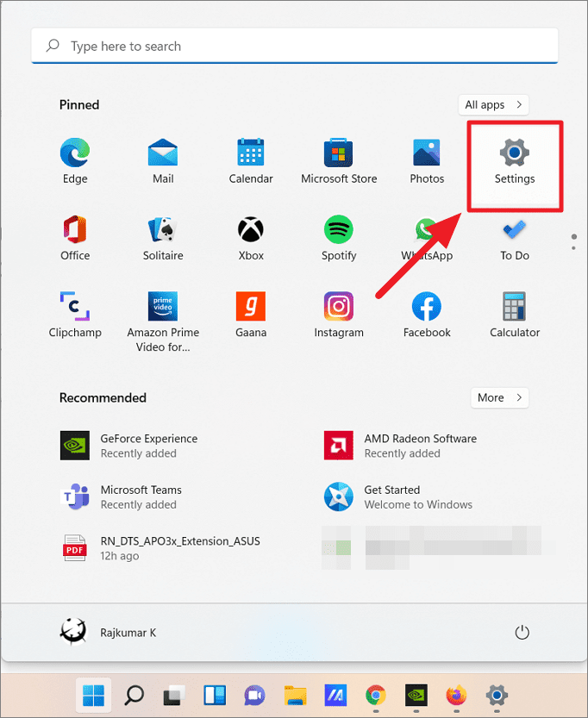Open Task View on the taskbar
This screenshot has height=718, width=588.
[174, 696]
